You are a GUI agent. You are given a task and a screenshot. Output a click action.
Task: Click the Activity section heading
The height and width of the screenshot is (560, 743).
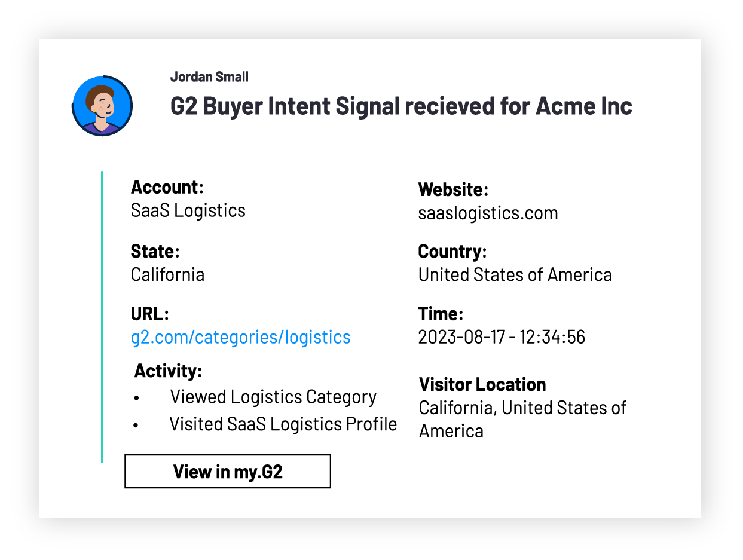tap(168, 371)
